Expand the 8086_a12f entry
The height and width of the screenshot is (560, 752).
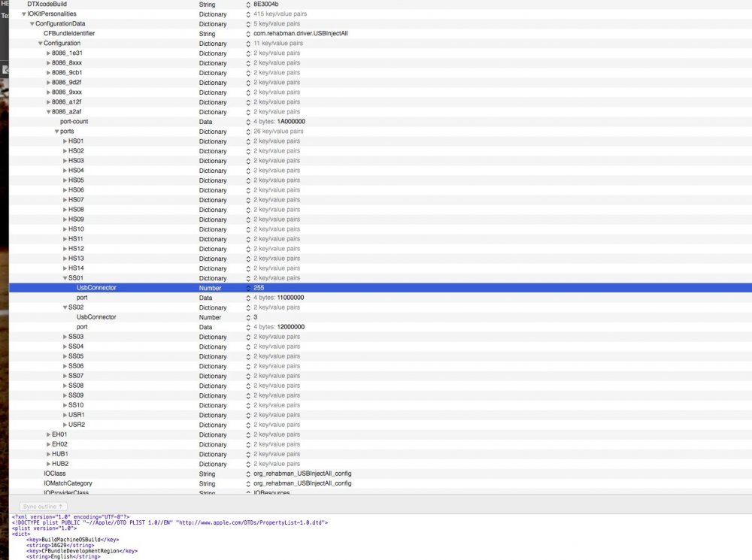click(x=48, y=102)
